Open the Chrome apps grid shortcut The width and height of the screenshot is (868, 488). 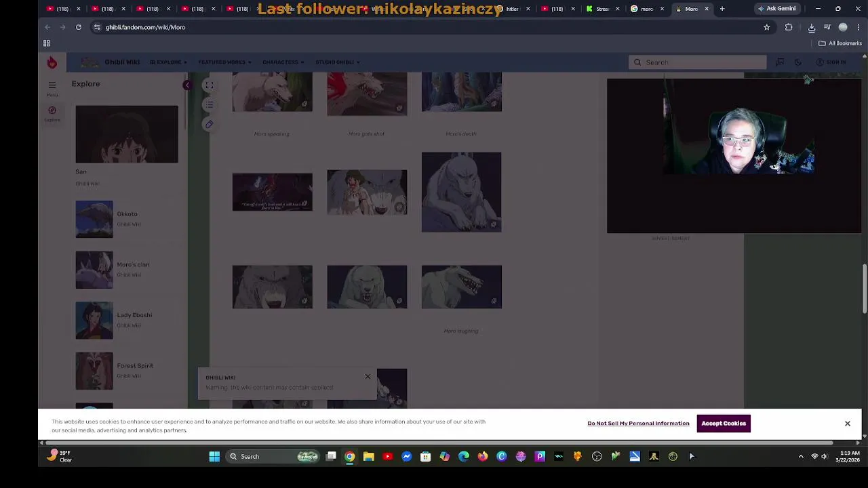tap(47, 43)
